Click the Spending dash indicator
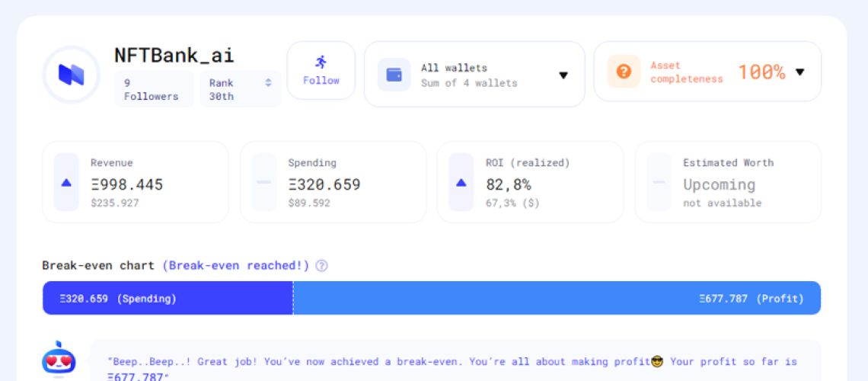868x381 pixels. (x=263, y=182)
